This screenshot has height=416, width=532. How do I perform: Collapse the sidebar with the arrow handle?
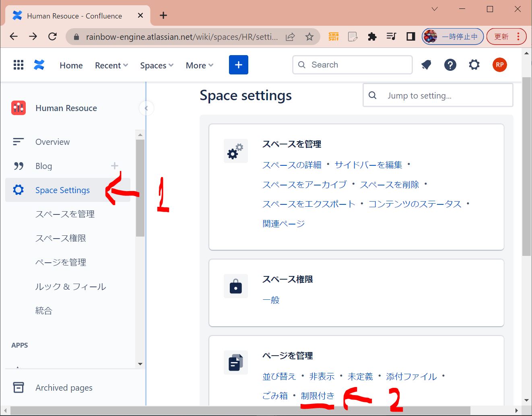click(x=146, y=108)
